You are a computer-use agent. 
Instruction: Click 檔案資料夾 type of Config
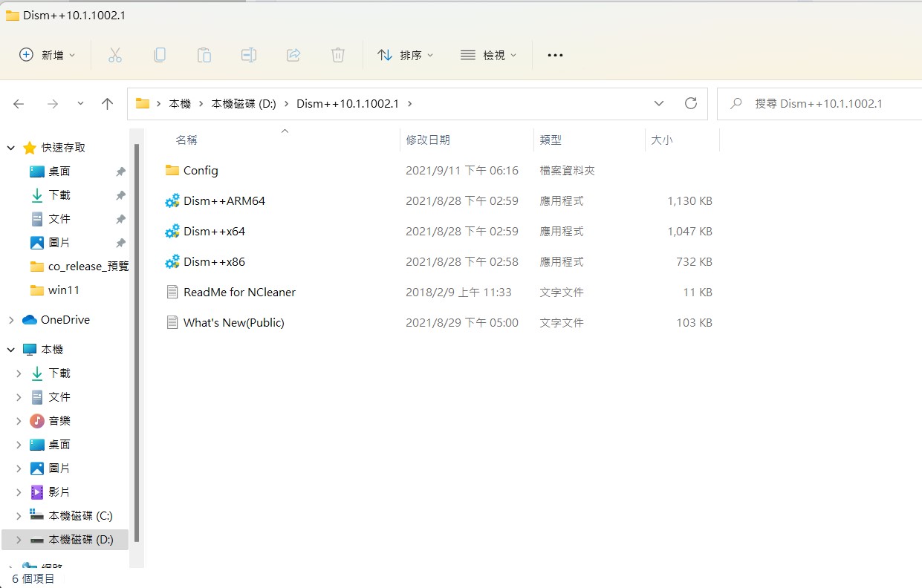point(568,170)
